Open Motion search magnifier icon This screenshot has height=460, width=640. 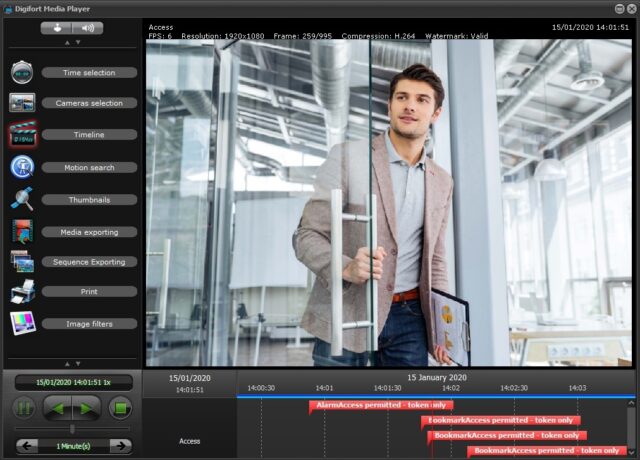point(22,167)
